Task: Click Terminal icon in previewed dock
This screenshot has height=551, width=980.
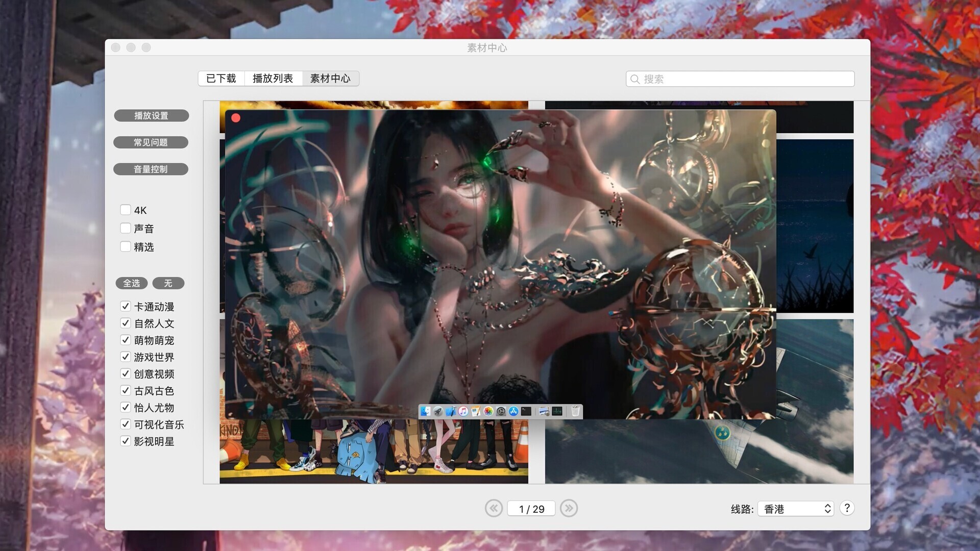Action: pos(526,411)
